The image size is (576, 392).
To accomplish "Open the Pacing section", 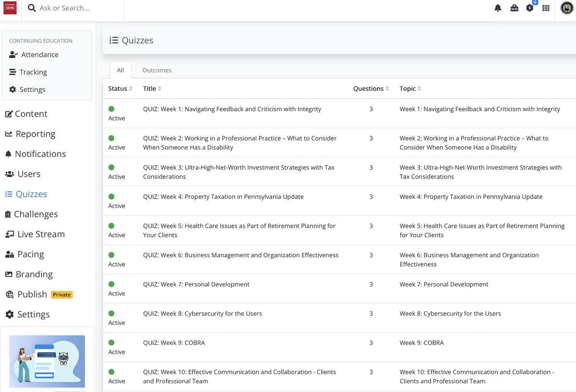I will coord(29,254).
